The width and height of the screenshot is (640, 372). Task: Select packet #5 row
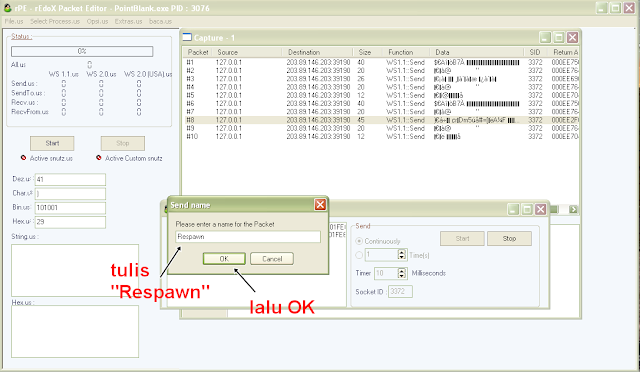tap(381, 95)
